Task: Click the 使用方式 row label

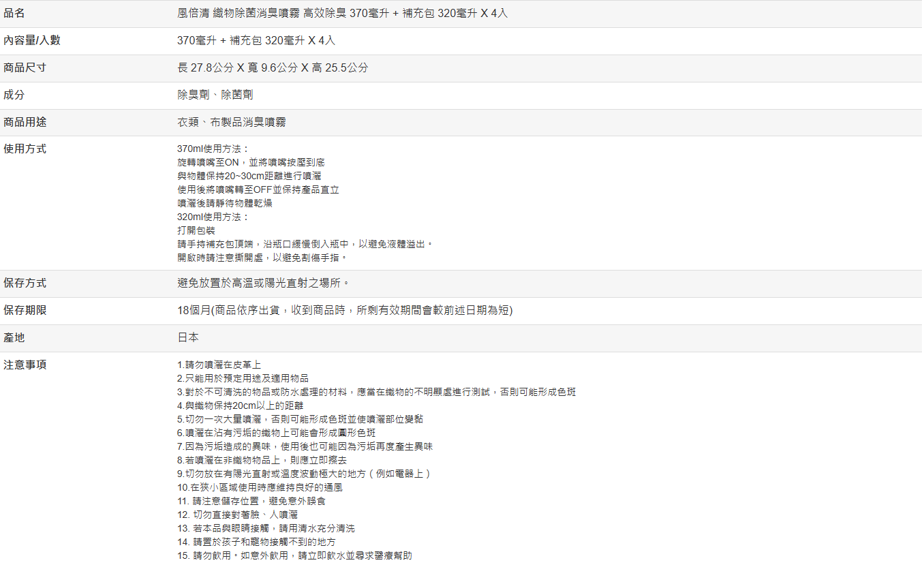Action: pos(25,149)
